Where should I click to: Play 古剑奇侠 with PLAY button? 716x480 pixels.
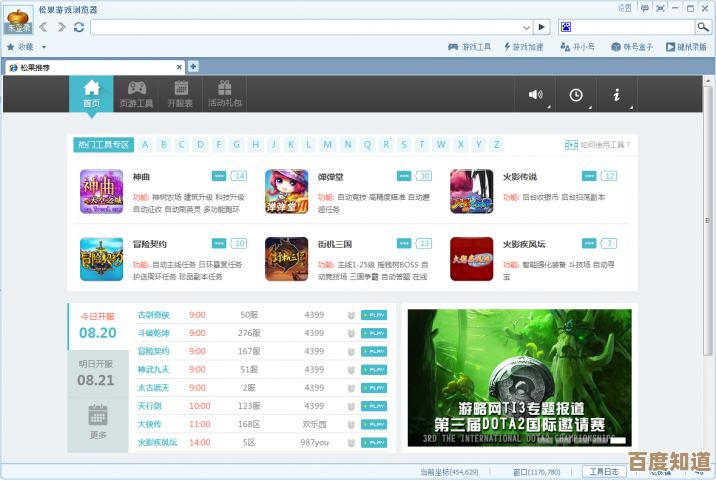pyautogui.click(x=374, y=315)
